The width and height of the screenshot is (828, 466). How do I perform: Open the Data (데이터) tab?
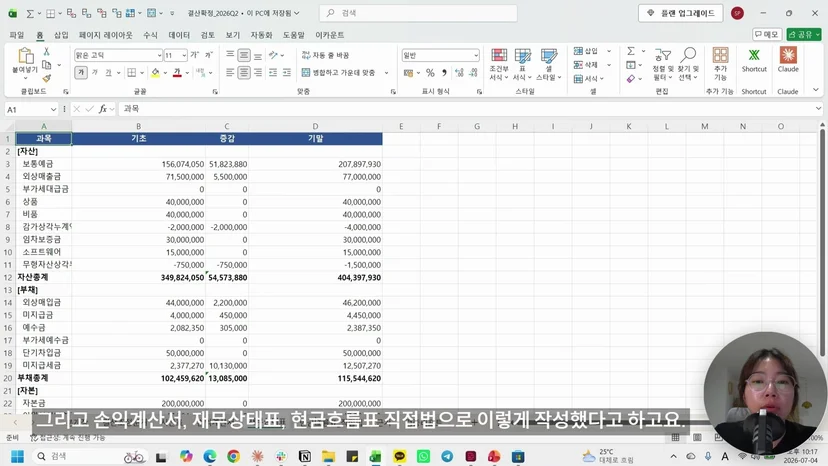[179, 35]
